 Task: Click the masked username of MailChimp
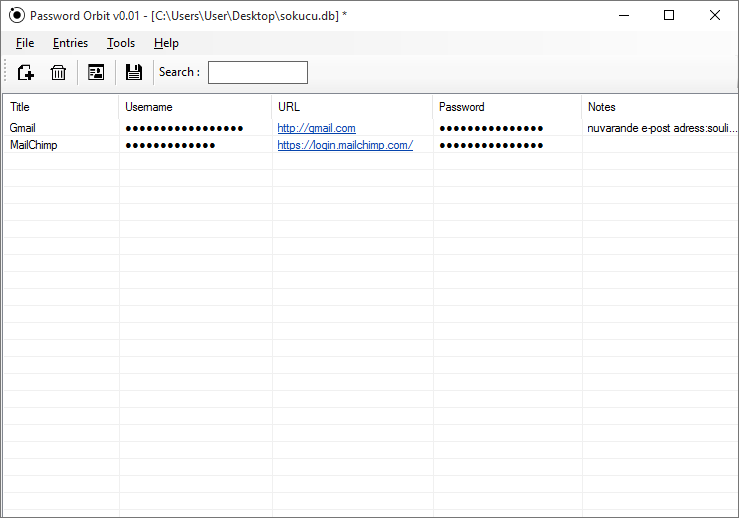[x=170, y=145]
